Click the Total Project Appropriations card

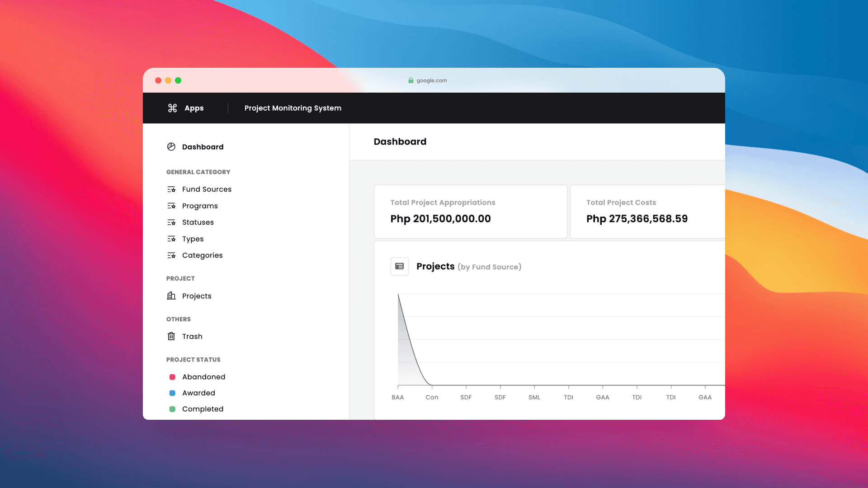point(470,211)
